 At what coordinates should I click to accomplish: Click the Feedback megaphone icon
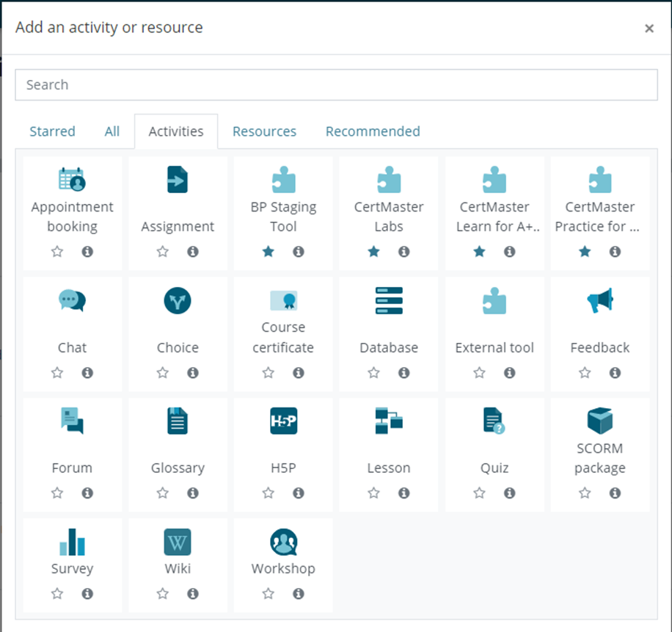pyautogui.click(x=599, y=300)
